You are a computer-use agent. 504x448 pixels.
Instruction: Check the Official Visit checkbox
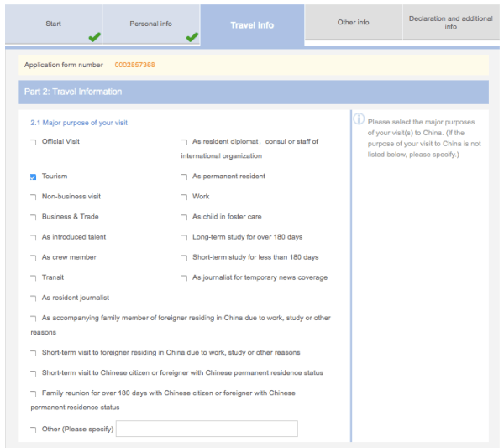click(34, 142)
